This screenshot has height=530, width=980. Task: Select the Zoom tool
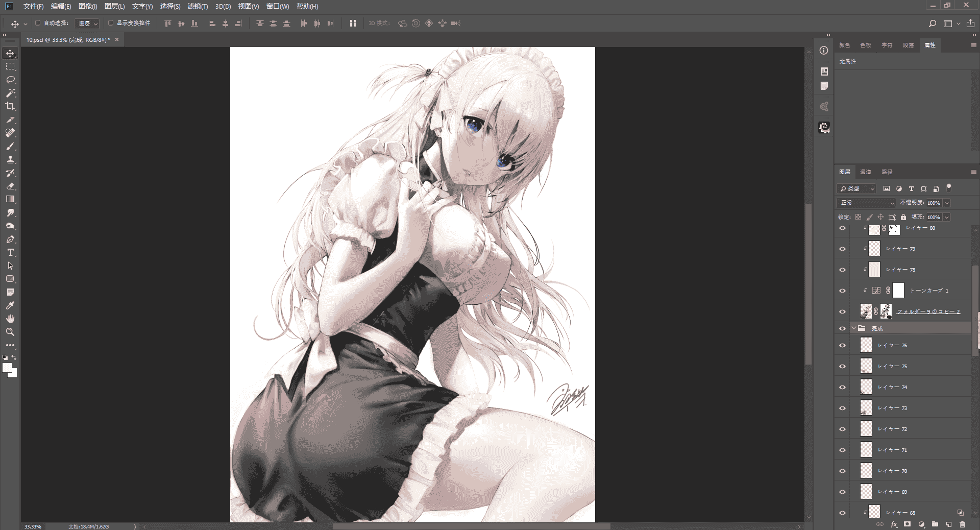[x=10, y=332]
